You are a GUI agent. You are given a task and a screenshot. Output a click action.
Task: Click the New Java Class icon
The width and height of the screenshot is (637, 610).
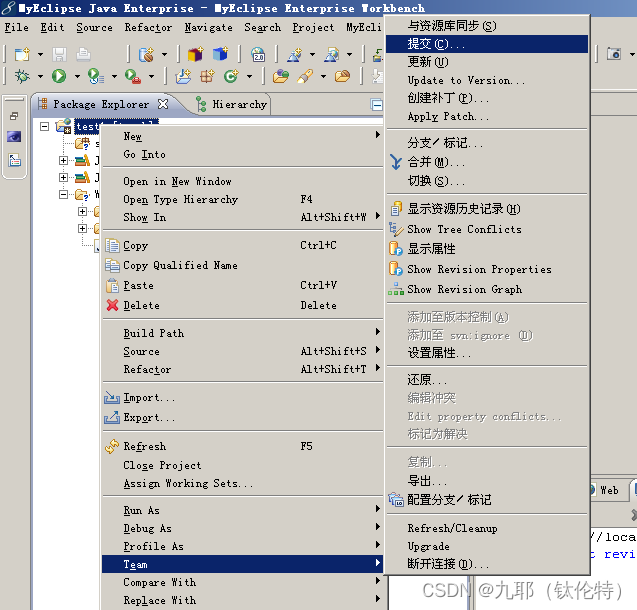(x=231, y=76)
